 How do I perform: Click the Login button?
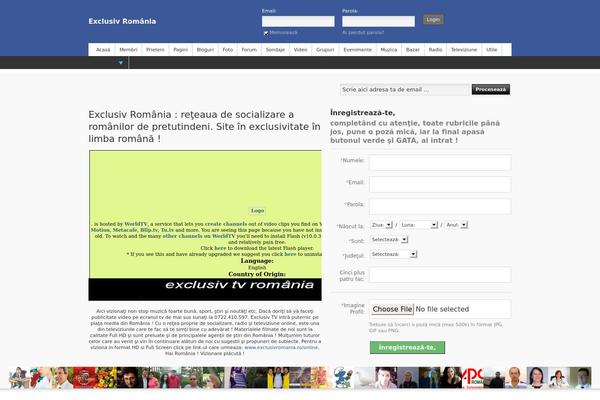[433, 20]
